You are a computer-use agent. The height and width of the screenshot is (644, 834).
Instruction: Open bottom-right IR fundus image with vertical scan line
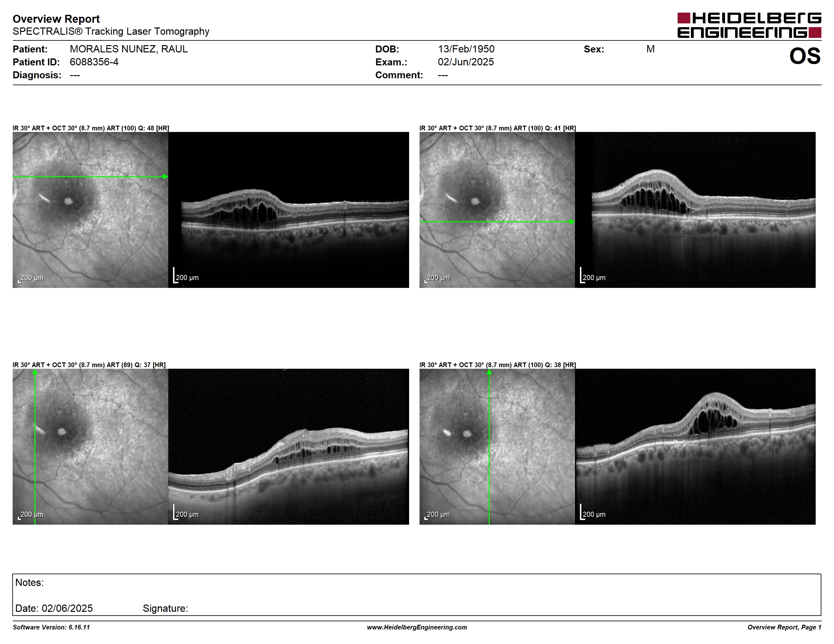tap(497, 446)
